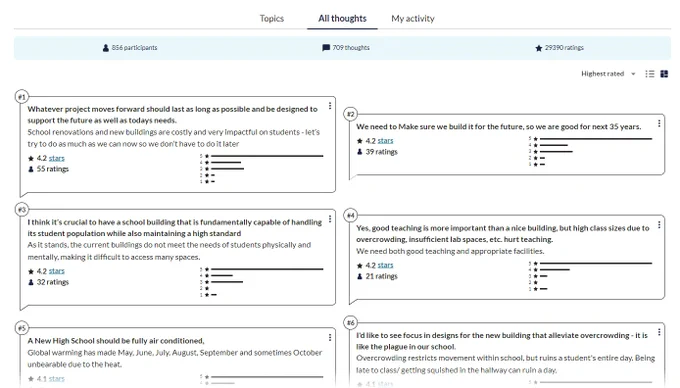The width and height of the screenshot is (680, 388).
Task: Open options menu for thought #4
Action: [x=659, y=225]
